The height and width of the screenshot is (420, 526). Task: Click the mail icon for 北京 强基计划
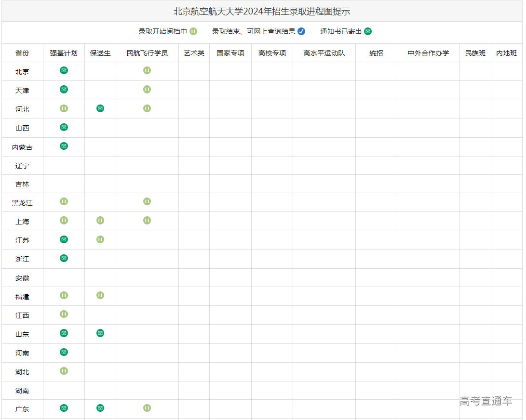coord(64,70)
